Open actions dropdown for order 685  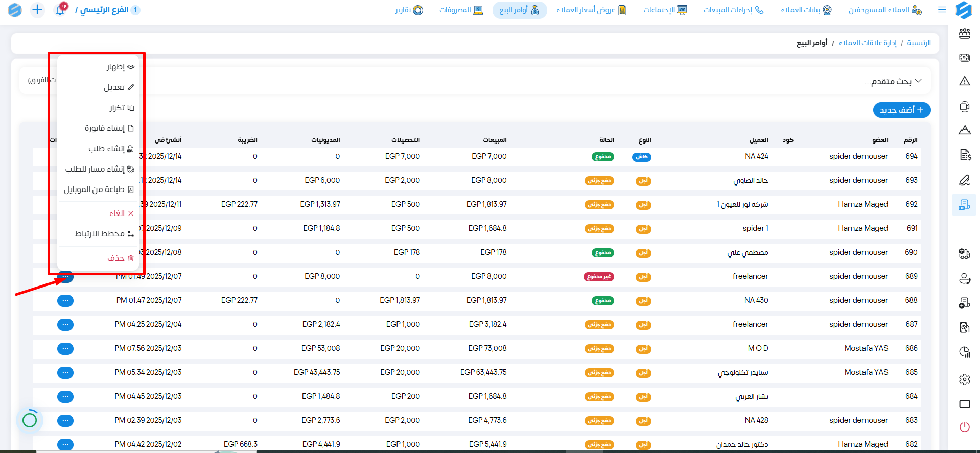tap(65, 373)
